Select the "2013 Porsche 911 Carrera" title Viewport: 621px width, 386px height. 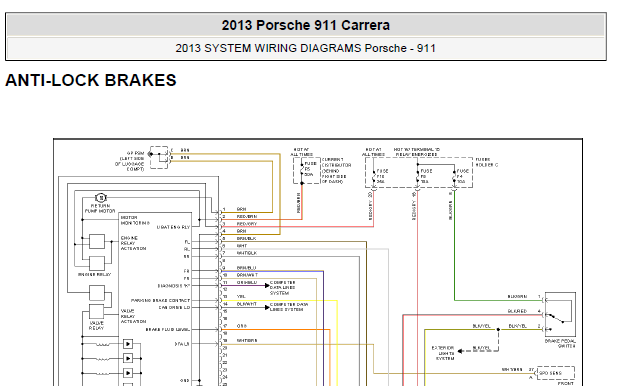[305, 25]
